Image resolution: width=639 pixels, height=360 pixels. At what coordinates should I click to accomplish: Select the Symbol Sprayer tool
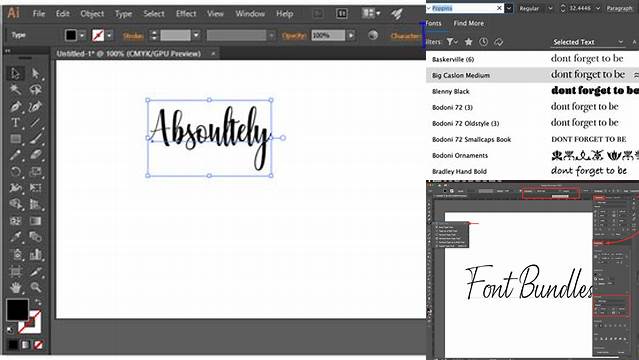pyautogui.click(x=15, y=254)
